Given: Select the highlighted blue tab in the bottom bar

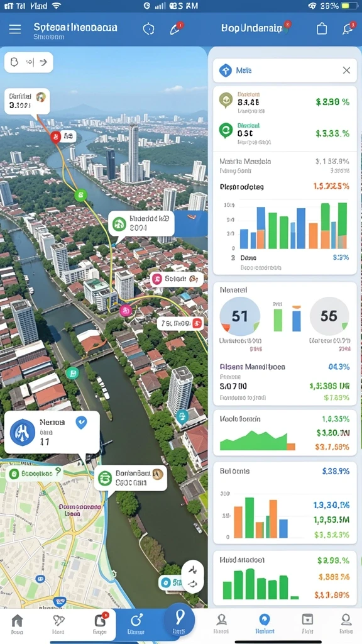Looking at the screenshot, I should pos(136,625).
